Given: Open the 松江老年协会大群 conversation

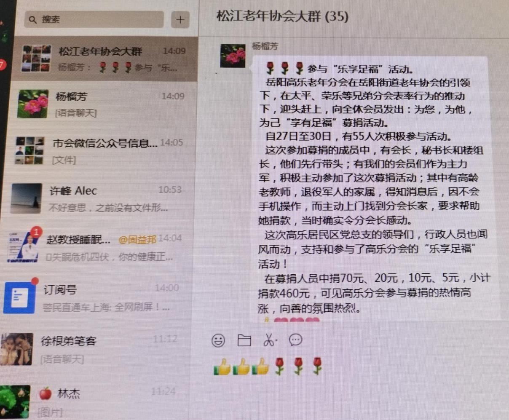Looking at the screenshot, I should click(x=105, y=59).
